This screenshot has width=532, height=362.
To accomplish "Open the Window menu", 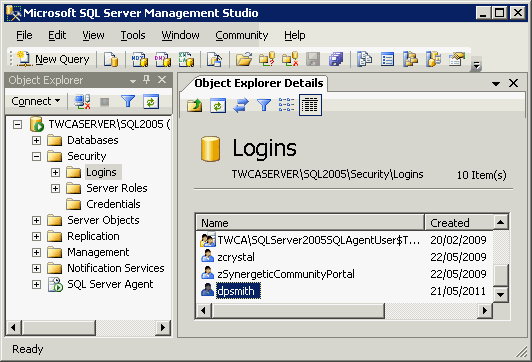I will 180,35.
